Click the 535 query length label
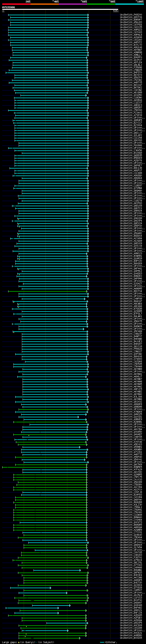This screenshot has width=146, height=644. pos(115,11)
